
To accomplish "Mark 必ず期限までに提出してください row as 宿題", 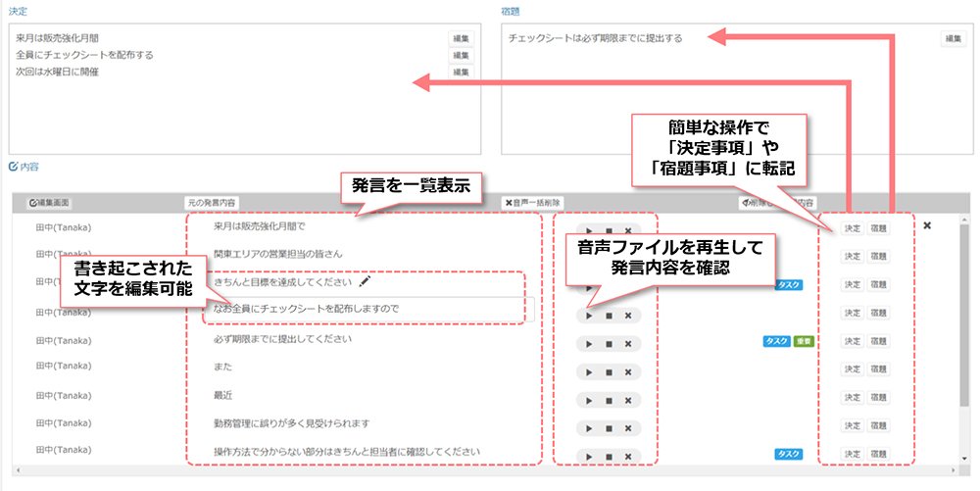I will 878,341.
